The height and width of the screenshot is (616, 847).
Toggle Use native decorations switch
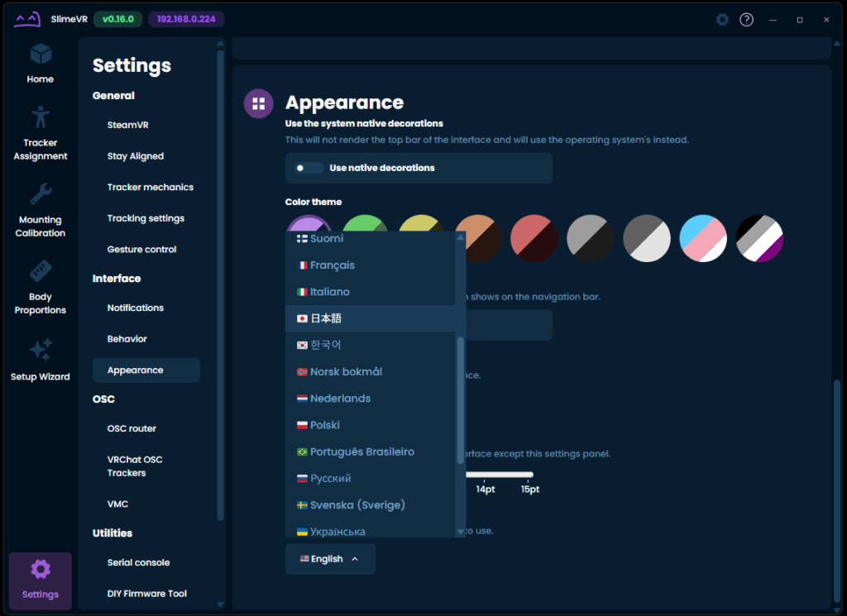click(x=308, y=168)
